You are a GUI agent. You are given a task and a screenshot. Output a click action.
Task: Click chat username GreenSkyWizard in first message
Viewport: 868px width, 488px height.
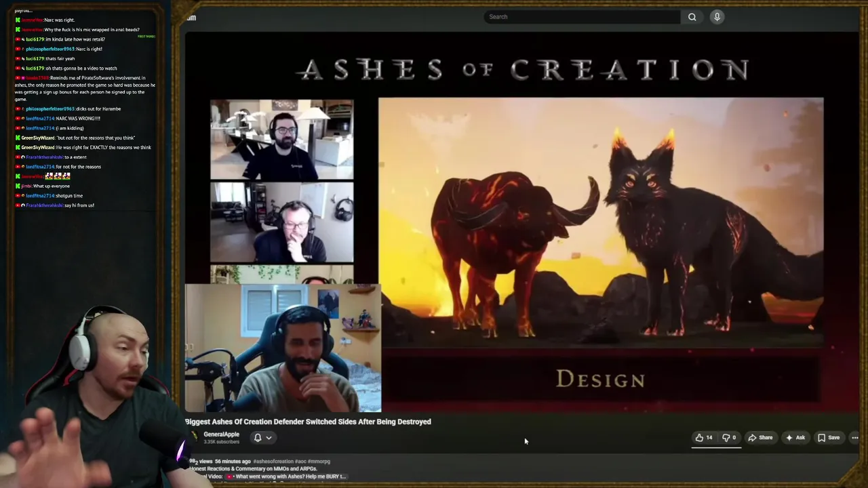tap(37, 138)
